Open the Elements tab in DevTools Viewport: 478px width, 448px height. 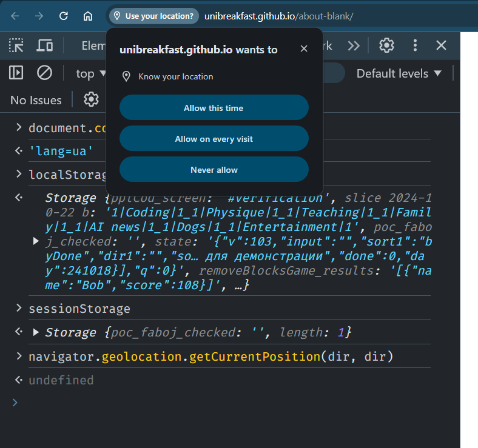pos(93,45)
